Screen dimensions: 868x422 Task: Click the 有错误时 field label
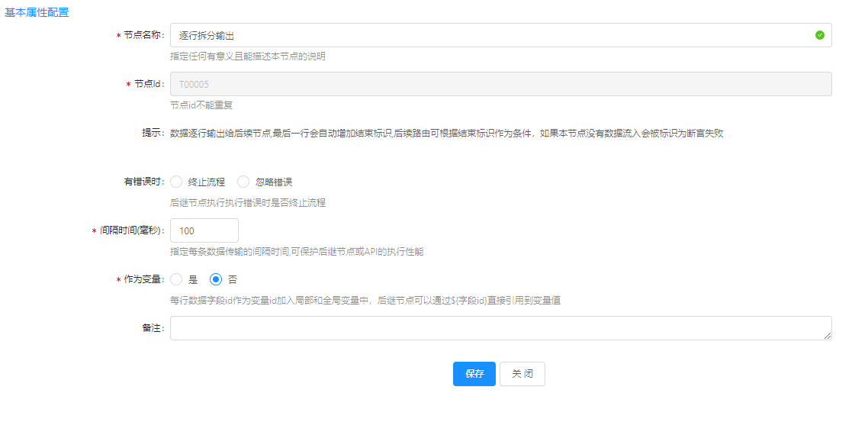point(143,182)
